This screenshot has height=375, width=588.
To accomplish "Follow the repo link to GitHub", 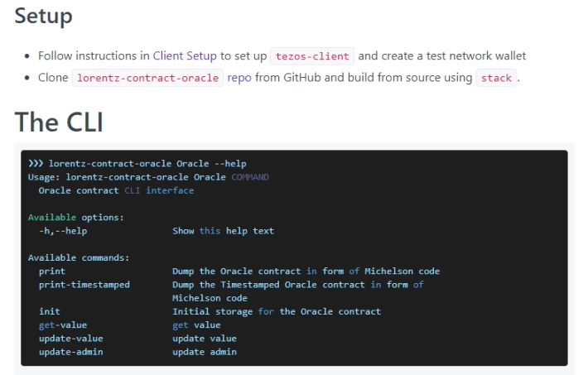I will pyautogui.click(x=239, y=78).
